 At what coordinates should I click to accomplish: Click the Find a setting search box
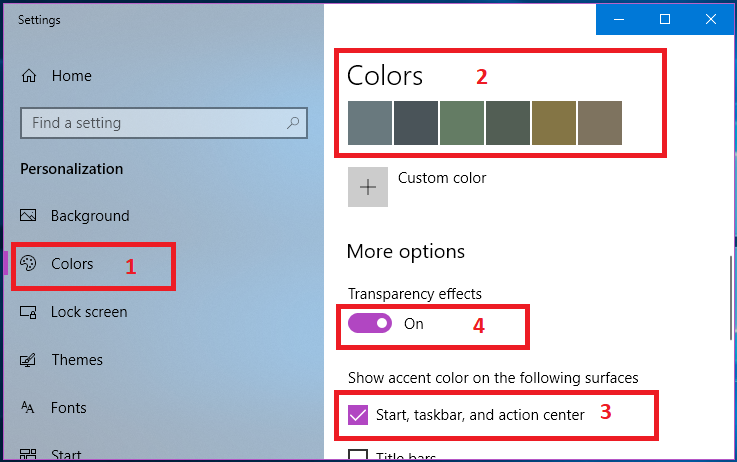click(150, 123)
